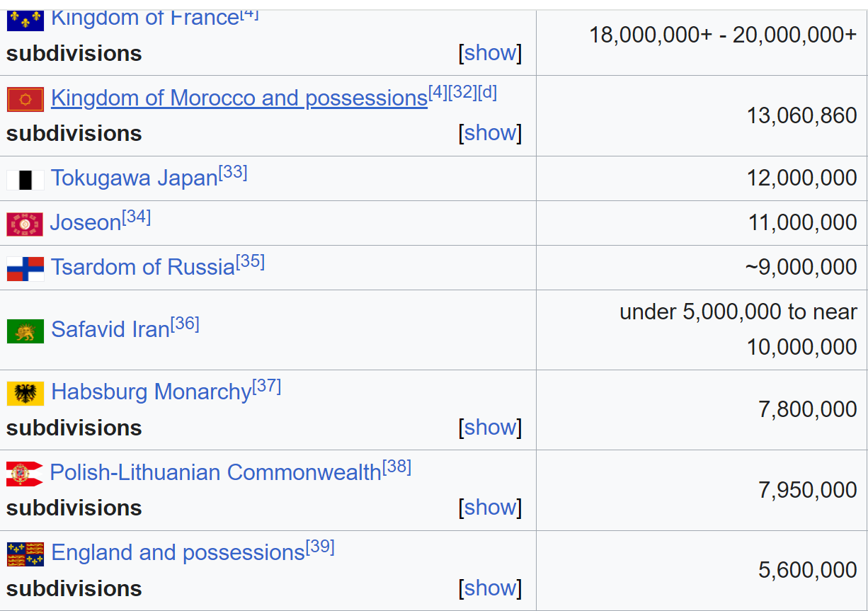Expand Habsburg Monarchy subdivisions

(x=490, y=427)
